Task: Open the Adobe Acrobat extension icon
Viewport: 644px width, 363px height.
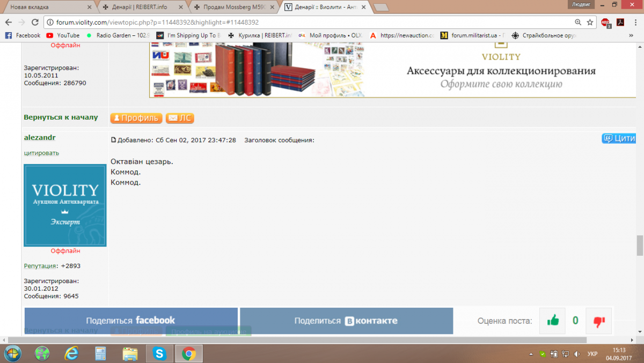Action: (620, 23)
